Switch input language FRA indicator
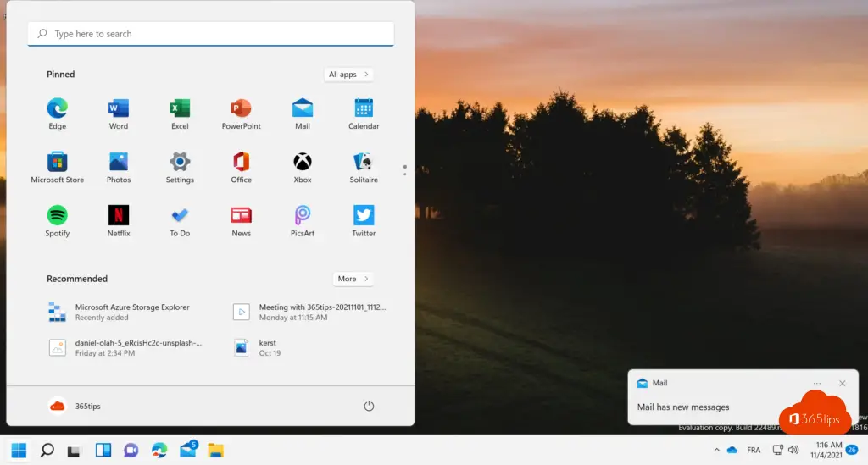Viewport: 868px width, 465px height. tap(754, 450)
